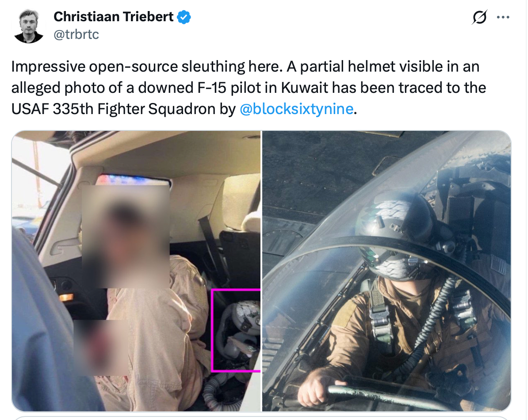Click the Grok explain-post icon
Viewport: 528px width, 420px height.
479,17
